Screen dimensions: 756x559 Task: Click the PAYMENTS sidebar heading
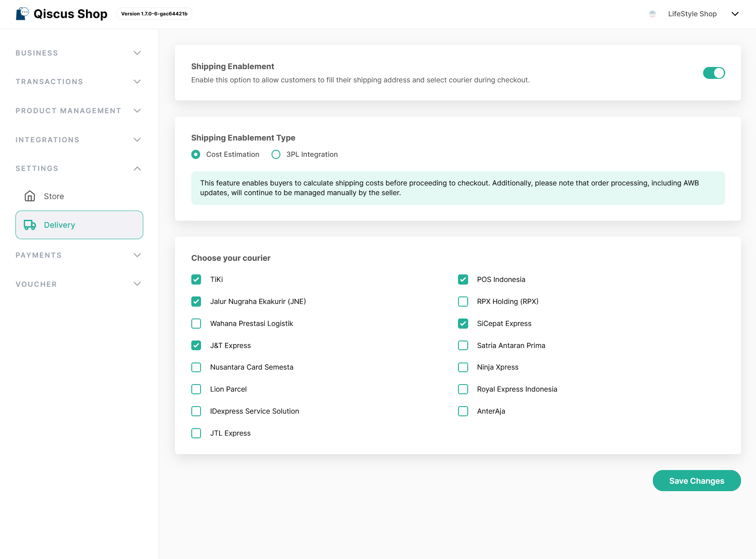click(x=39, y=255)
